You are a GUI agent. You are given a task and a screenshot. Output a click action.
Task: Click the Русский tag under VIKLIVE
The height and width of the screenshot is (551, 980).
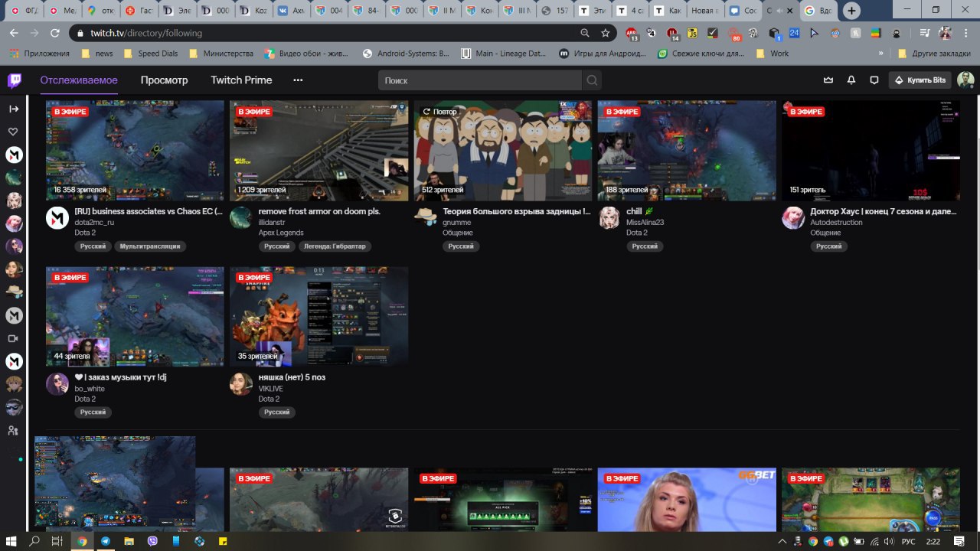(x=277, y=412)
